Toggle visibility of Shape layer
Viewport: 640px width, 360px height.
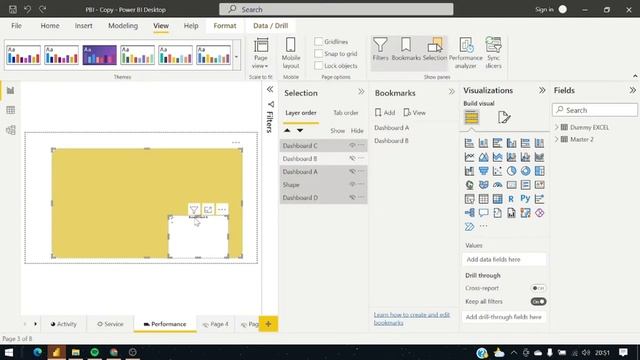(x=352, y=184)
